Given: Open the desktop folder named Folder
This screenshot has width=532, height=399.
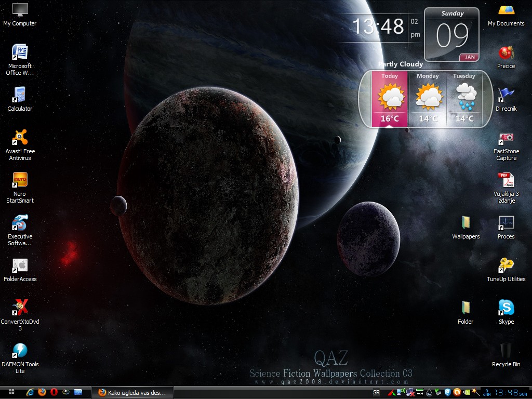Looking at the screenshot, I should (465, 313).
